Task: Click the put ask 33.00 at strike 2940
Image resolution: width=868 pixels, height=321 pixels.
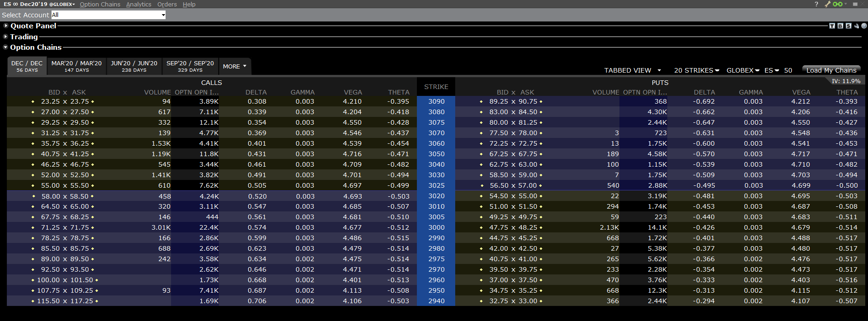Action: [528, 301]
